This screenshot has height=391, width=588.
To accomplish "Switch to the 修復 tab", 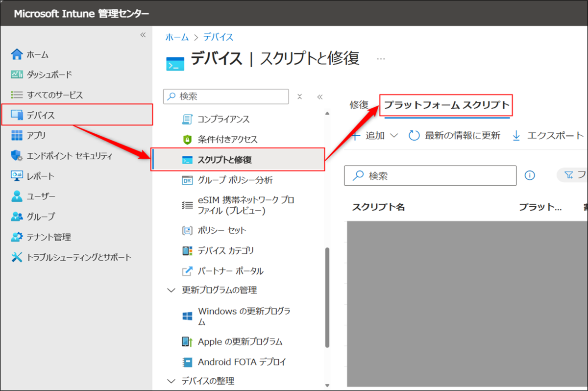I will click(359, 104).
